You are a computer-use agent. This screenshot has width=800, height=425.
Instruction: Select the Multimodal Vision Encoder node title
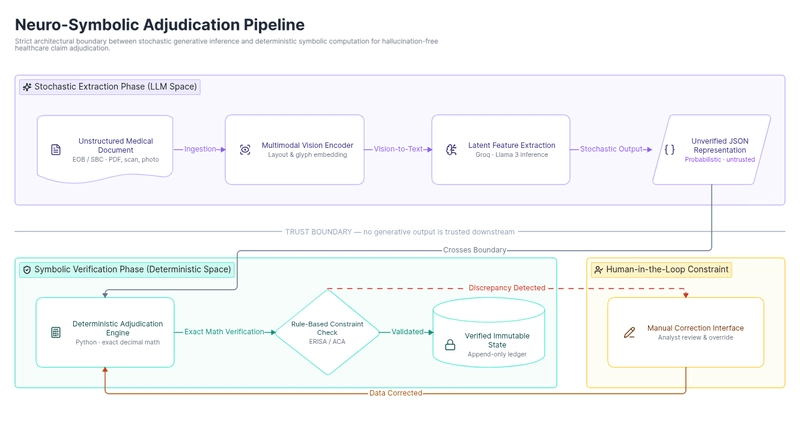coord(307,145)
